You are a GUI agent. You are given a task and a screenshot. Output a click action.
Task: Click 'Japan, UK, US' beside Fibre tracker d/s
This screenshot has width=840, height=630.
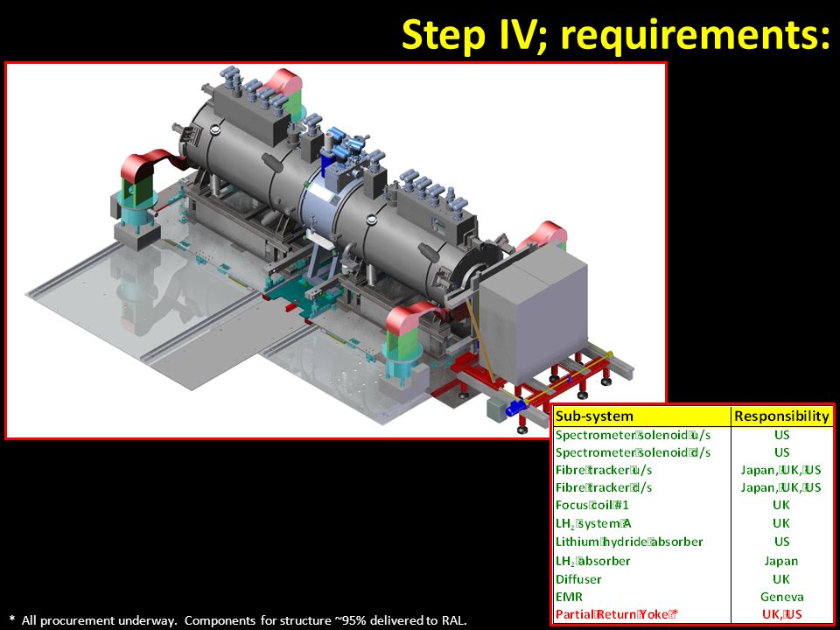[x=781, y=488]
